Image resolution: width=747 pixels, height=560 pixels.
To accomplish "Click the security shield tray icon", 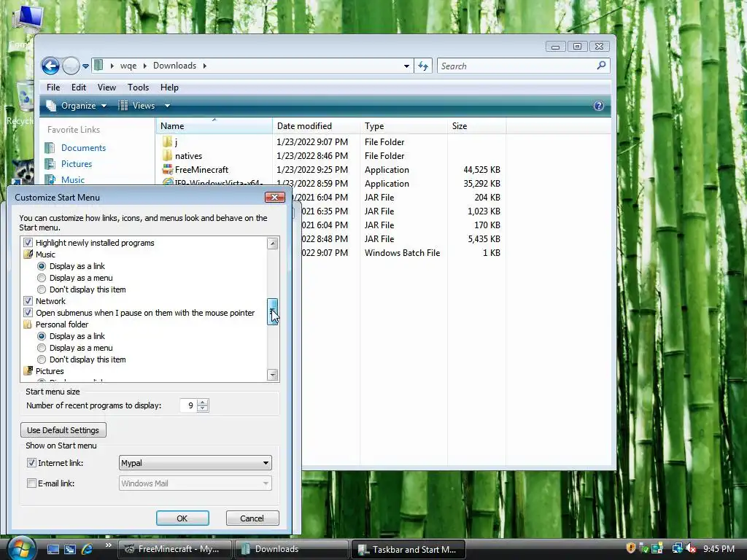I will 631,548.
